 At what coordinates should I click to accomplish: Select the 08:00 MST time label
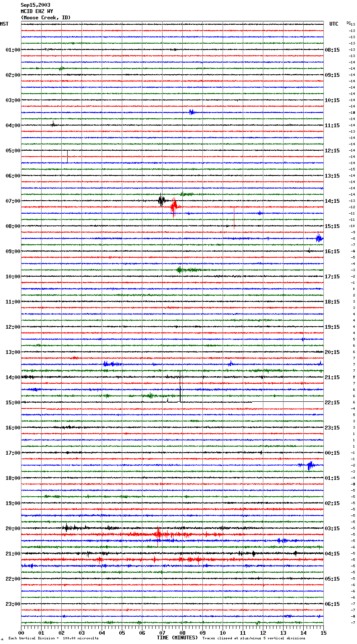13,226
